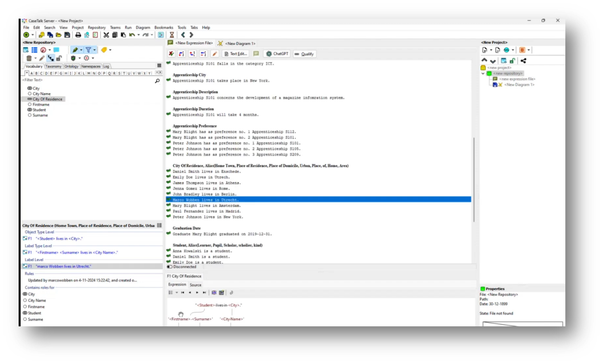Click the green New (plus) toolbar icon

click(26, 35)
